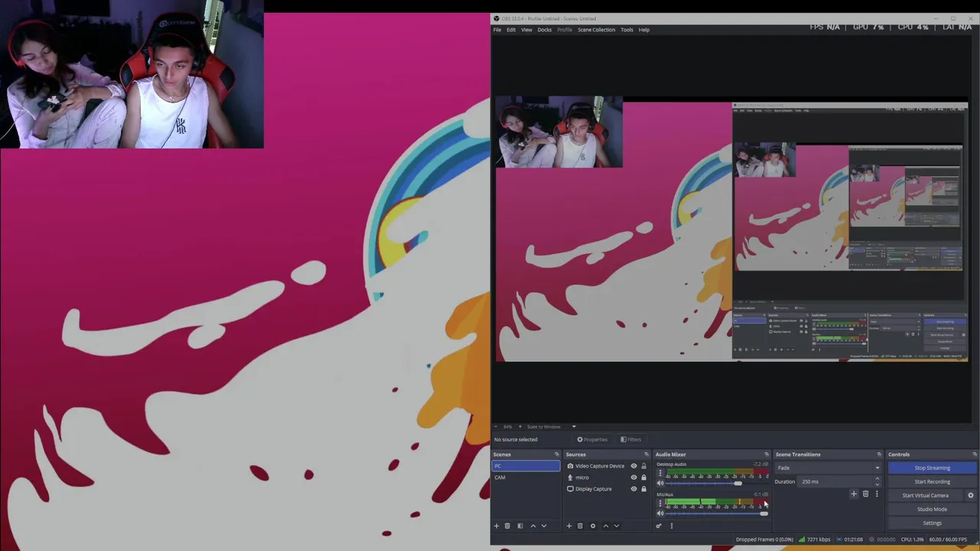Select the CAM scene
This screenshot has width=980, height=551.
(x=525, y=478)
